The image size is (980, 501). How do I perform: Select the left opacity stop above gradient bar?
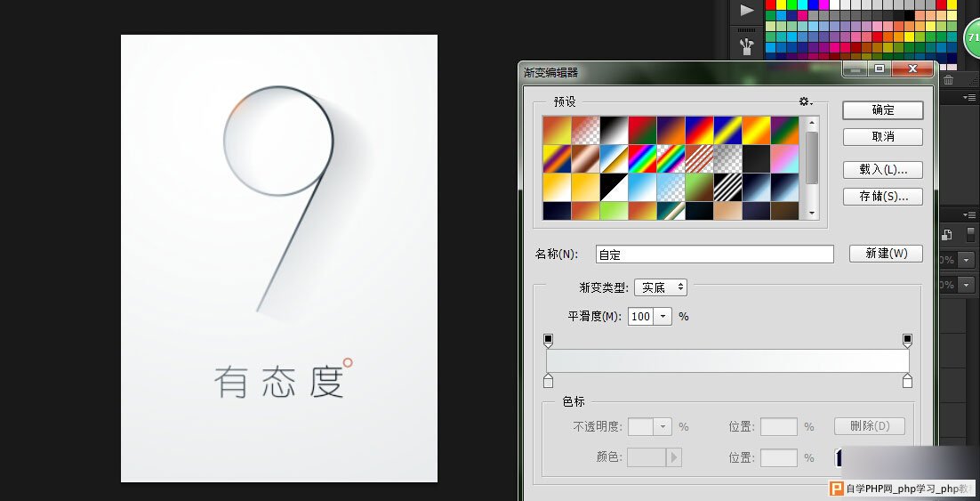tap(548, 341)
